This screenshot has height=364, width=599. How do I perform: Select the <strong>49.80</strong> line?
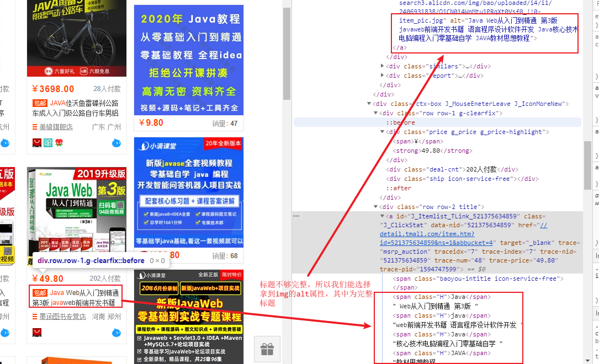[432, 151]
